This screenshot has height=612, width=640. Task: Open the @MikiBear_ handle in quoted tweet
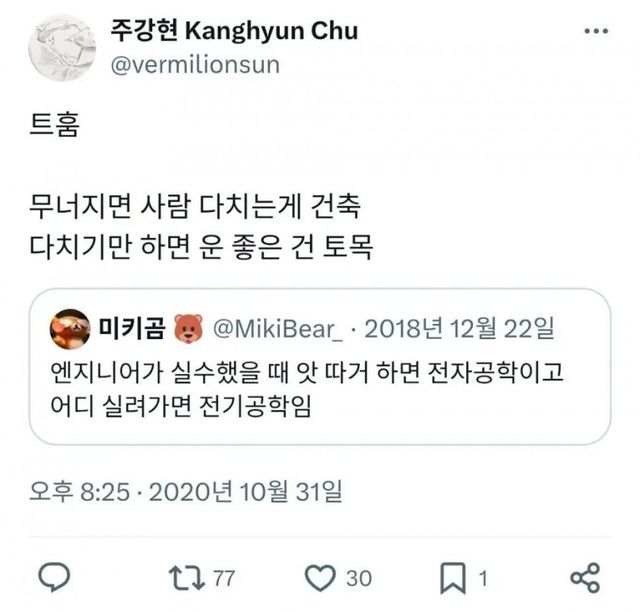[x=278, y=329]
